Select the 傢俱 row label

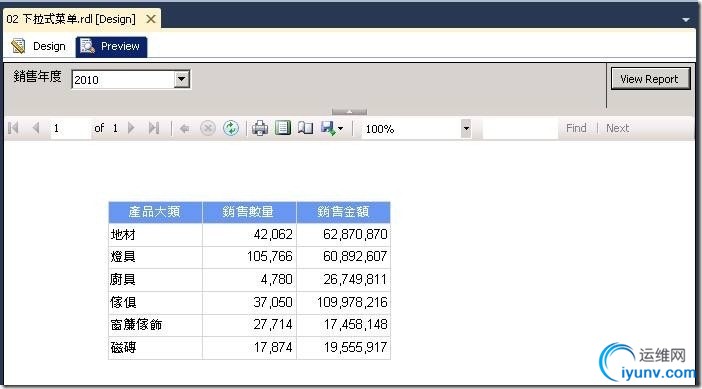tap(123, 302)
